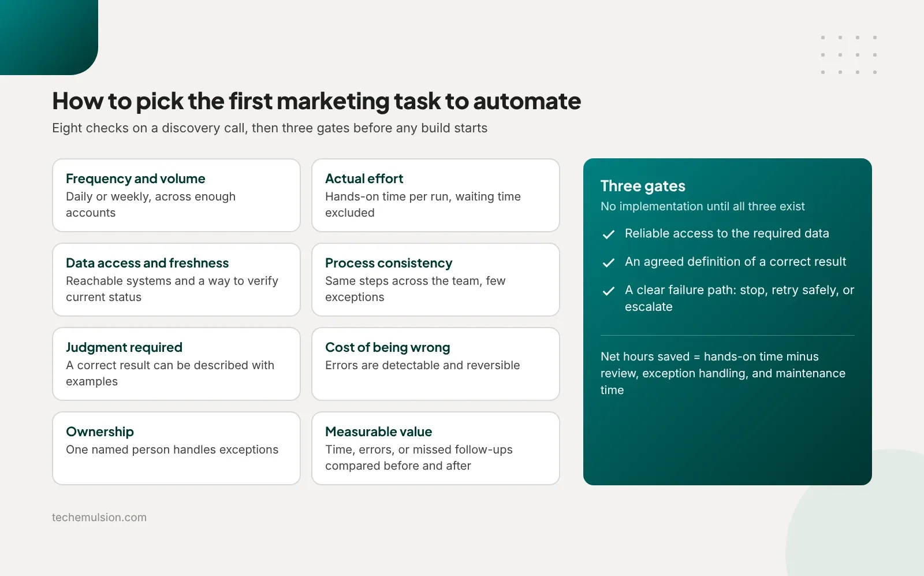Select the 'Frequency and volume' card
Screen dimensions: 924x576
(x=176, y=195)
